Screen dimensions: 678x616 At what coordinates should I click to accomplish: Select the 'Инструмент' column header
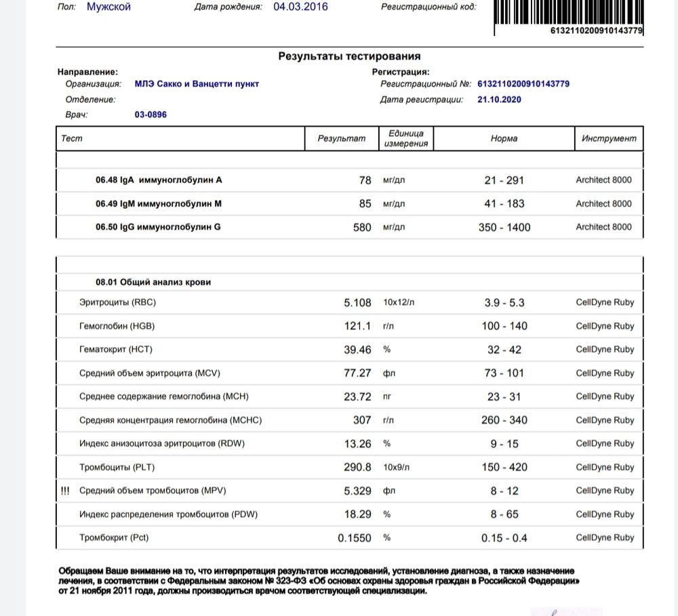click(609, 138)
